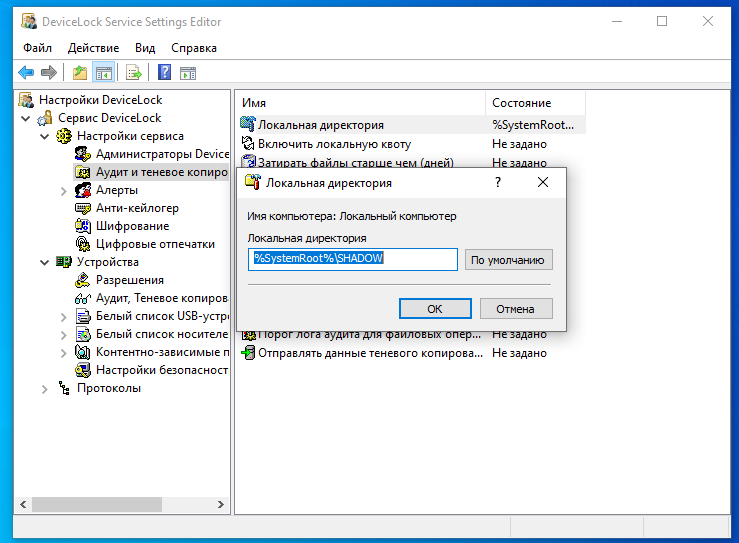Sort by the Состояние column header
The height and width of the screenshot is (543, 739).
535,103
